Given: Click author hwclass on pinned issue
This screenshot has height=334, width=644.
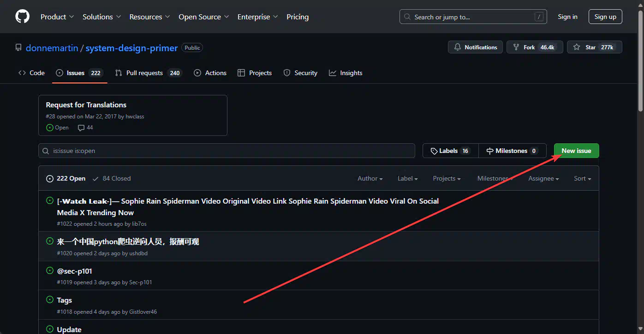Looking at the screenshot, I should (x=135, y=117).
